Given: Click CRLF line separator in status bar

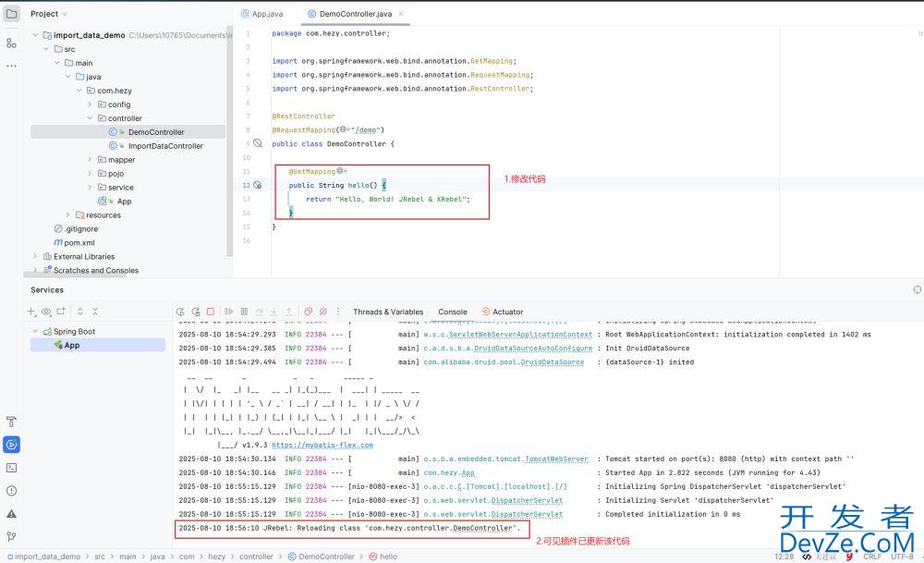Looking at the screenshot, I should tap(872, 556).
